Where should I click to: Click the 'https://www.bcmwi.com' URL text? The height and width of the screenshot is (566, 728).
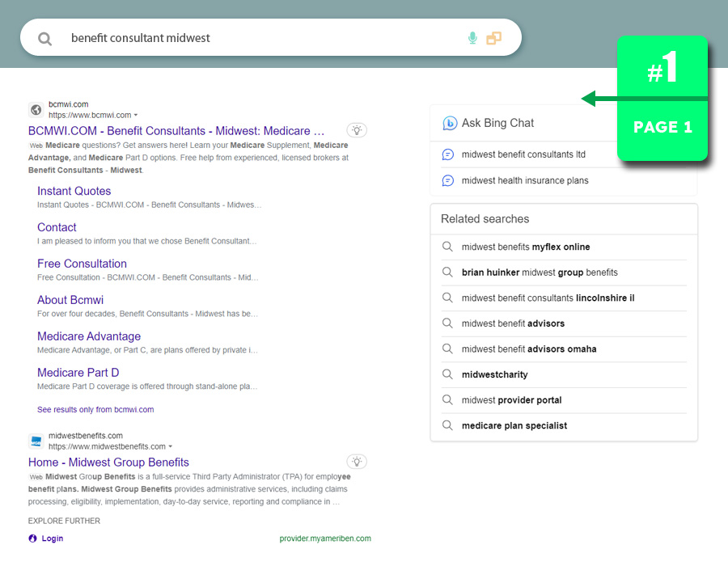(90, 115)
